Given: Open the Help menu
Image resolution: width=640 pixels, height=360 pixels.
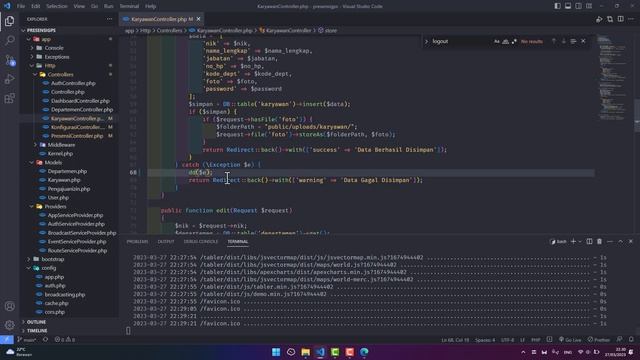Looking at the screenshot, I should 150,6.
